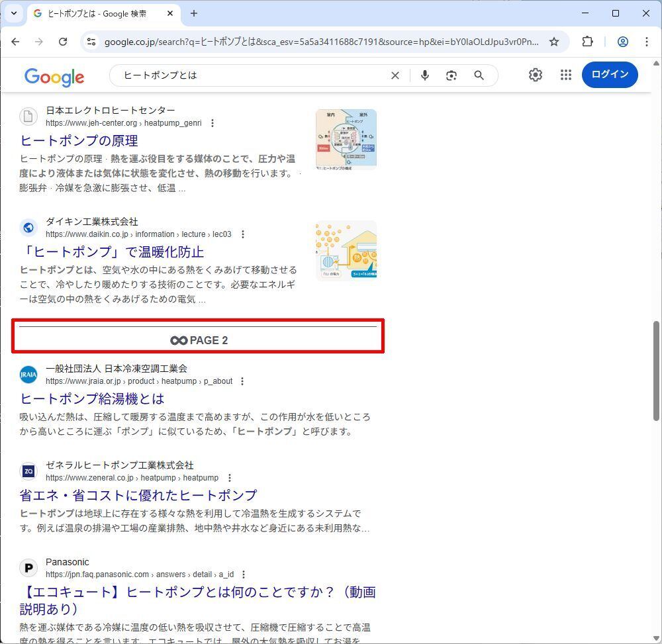662x644 pixels.
Task: Start voice search with the microphone icon
Action: click(425, 75)
